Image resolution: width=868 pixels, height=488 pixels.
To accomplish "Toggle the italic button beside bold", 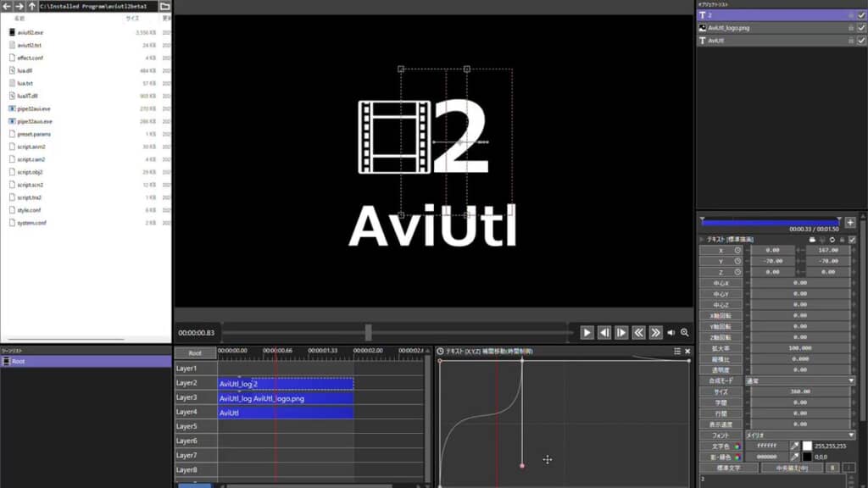I will pos(849,468).
